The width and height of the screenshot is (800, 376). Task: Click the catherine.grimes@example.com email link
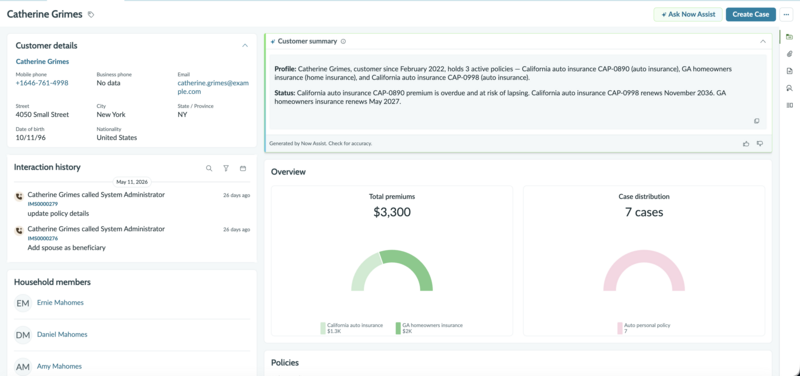(213, 87)
